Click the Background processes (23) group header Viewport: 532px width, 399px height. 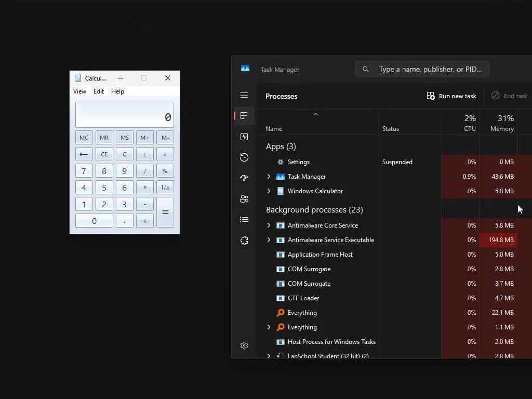point(314,210)
